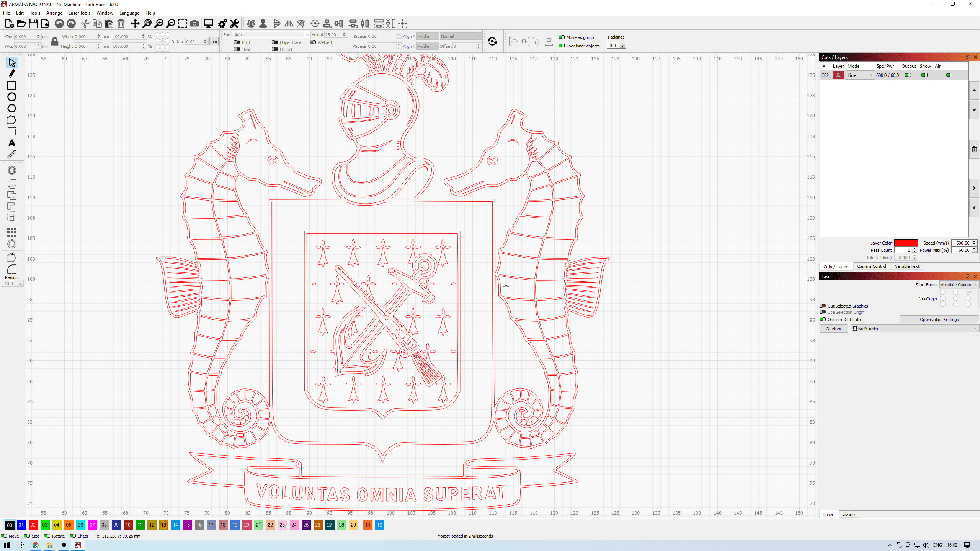Image resolution: width=980 pixels, height=551 pixels.
Task: Move layer down with arrow button
Action: coord(974,110)
